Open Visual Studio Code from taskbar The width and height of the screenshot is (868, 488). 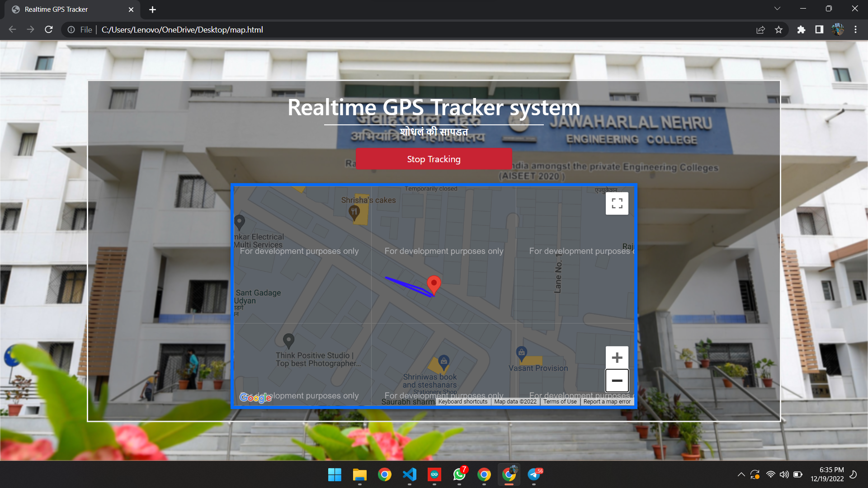(x=409, y=474)
